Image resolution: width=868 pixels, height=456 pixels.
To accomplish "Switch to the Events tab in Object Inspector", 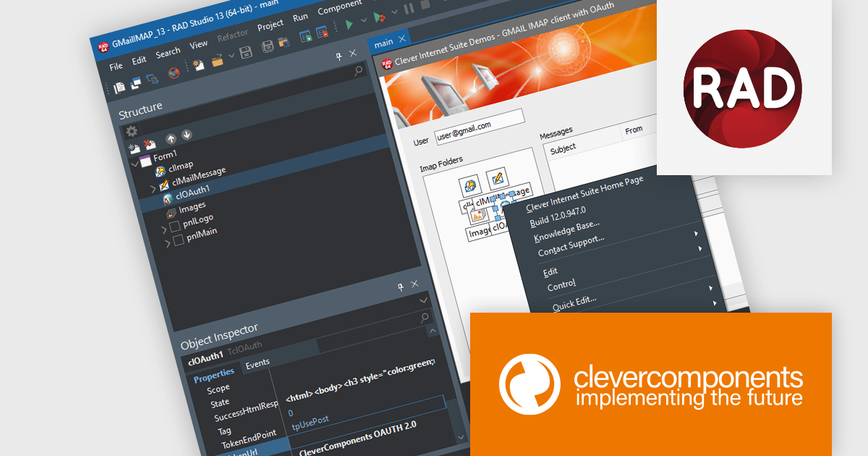I will coord(258,363).
